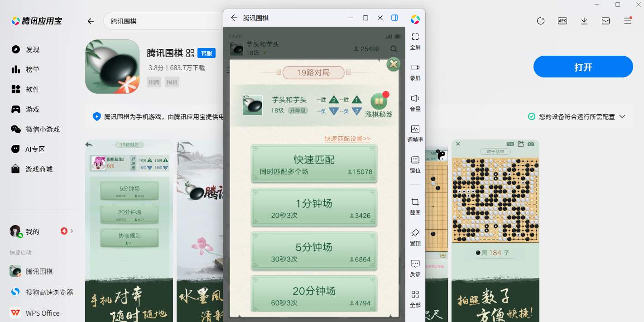The width and height of the screenshot is (644, 322).
Task: Click the search magnifier in game header
Action: [394, 49]
